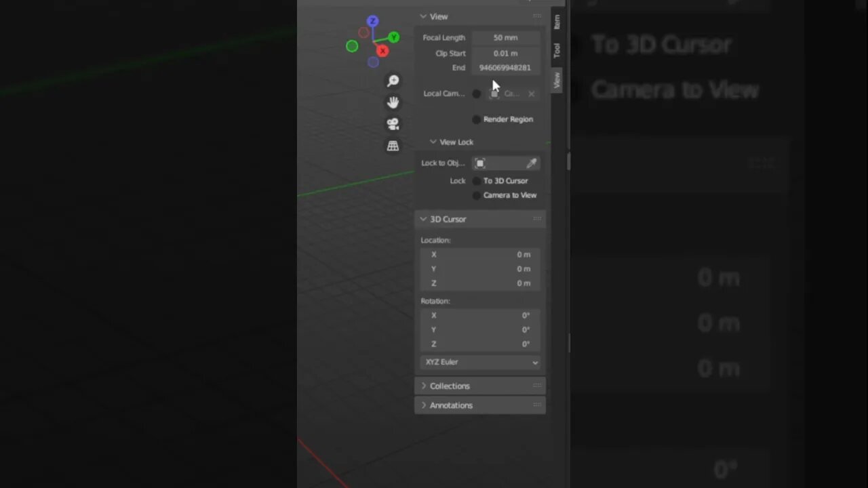The height and width of the screenshot is (488, 868).
Task: Click the 3D Cursor panel drag handle dots
Action: pos(537,219)
